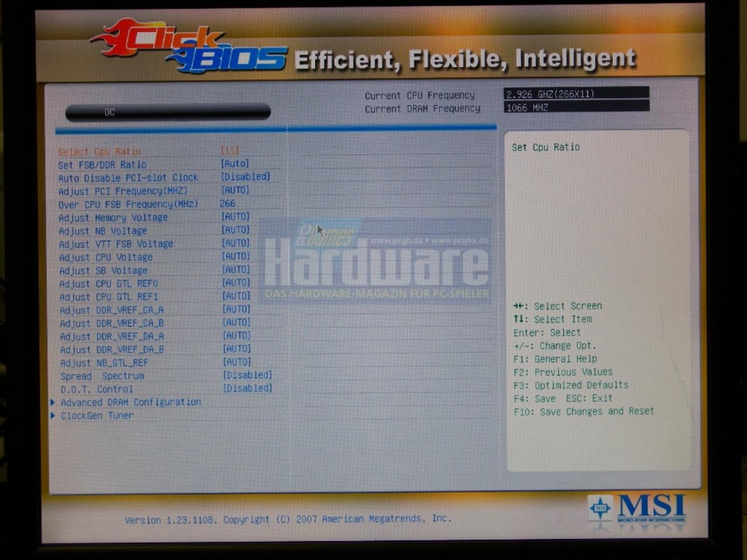Click the F1: General Help hint
Viewport: 747px width, 560px height.
tap(555, 359)
